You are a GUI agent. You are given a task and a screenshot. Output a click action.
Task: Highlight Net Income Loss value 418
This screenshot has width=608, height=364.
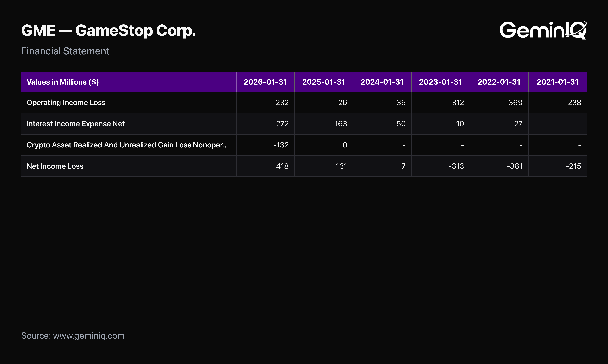[282, 166]
